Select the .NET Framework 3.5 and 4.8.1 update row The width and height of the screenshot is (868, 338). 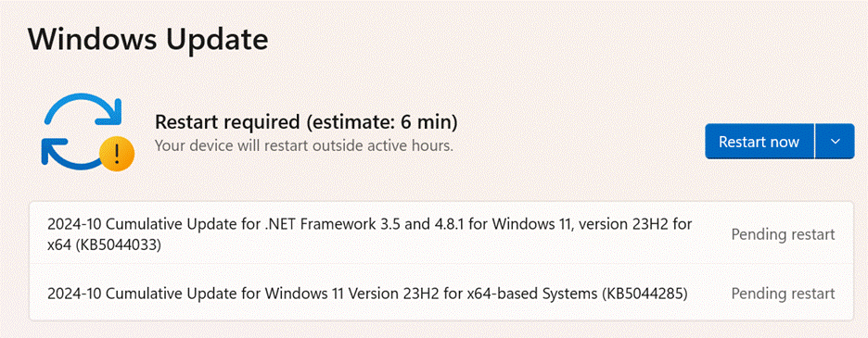coord(441,232)
